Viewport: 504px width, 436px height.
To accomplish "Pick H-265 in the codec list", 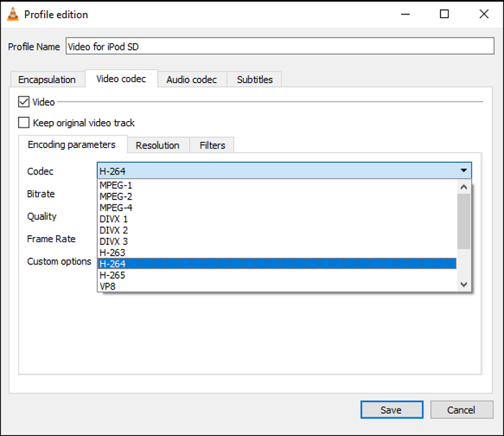I will (x=112, y=275).
